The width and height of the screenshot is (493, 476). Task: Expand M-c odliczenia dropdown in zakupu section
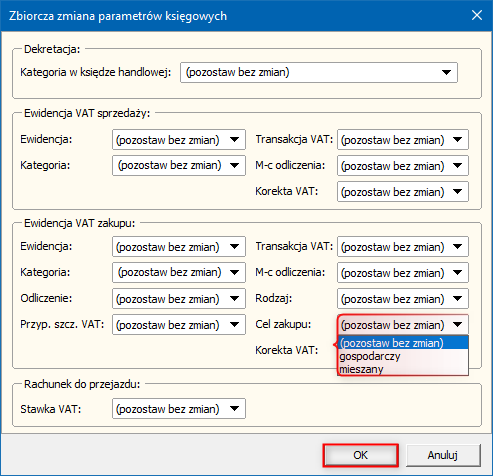[x=403, y=273]
